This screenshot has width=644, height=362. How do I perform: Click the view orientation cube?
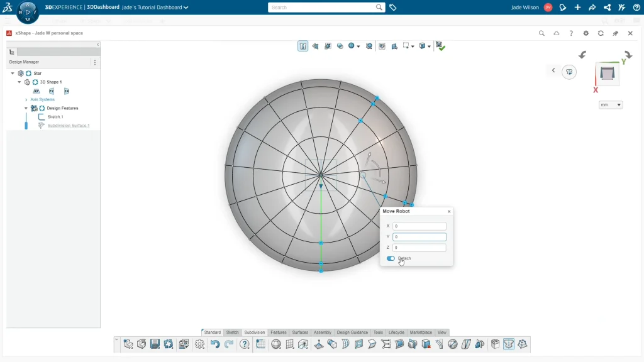point(608,74)
